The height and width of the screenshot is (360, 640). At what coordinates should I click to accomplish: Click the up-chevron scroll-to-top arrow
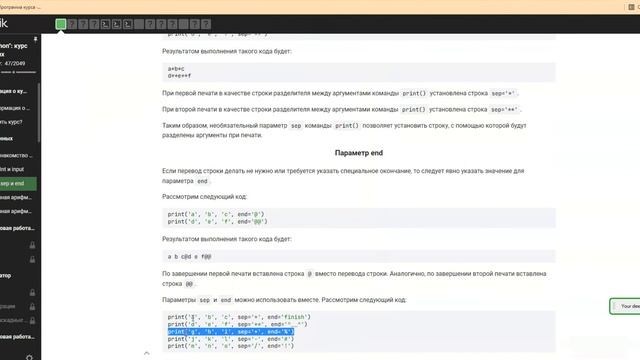[x=147, y=353]
